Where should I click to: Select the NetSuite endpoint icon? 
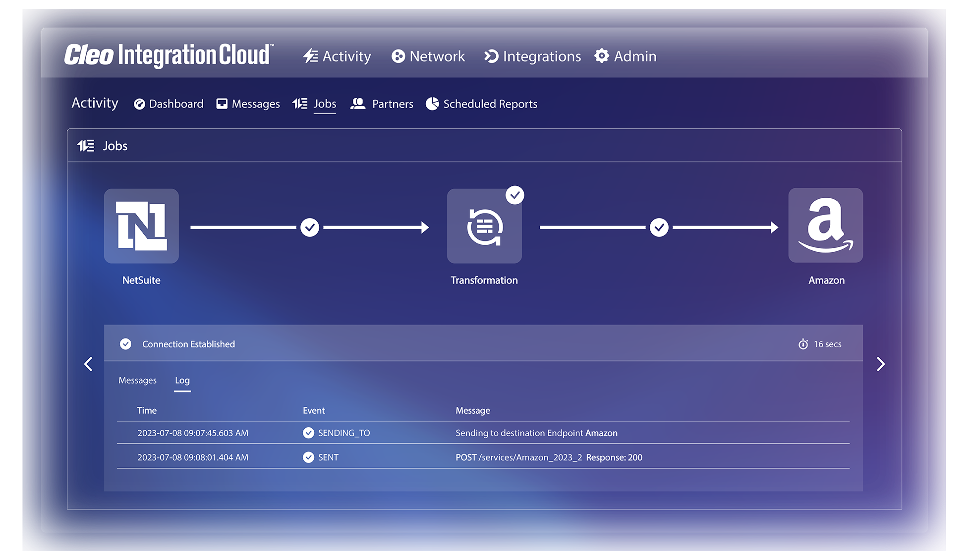pyautogui.click(x=141, y=225)
